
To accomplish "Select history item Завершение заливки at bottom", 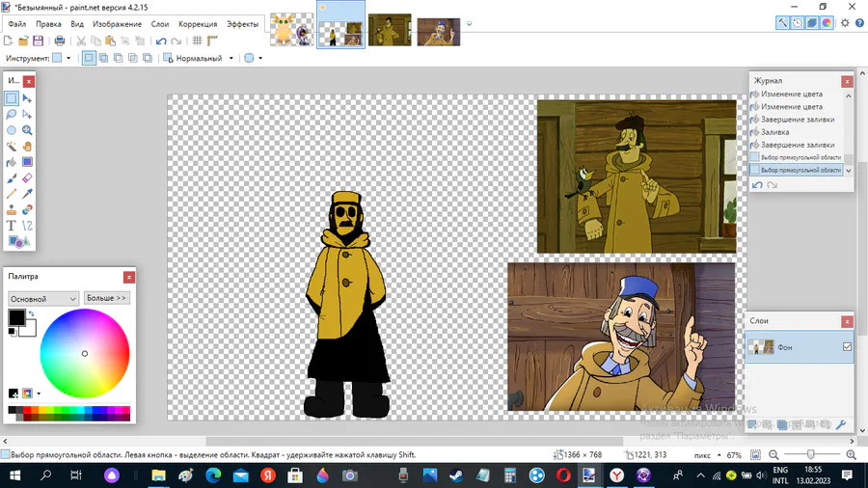I will click(x=798, y=145).
